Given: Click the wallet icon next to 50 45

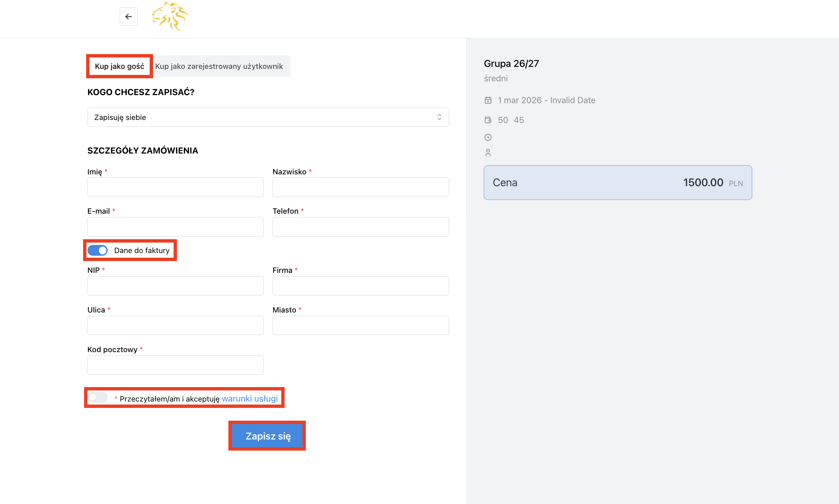Looking at the screenshot, I should 488,120.
